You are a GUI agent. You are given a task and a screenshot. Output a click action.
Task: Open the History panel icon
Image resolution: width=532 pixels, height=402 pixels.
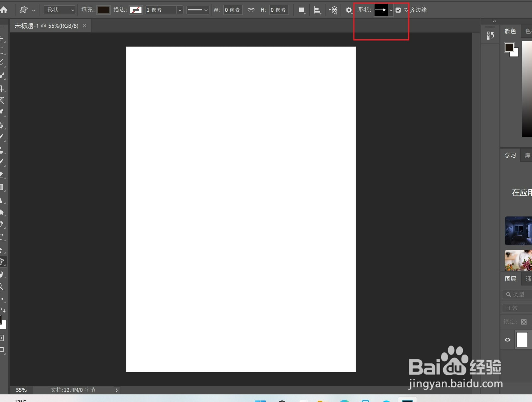pos(490,36)
